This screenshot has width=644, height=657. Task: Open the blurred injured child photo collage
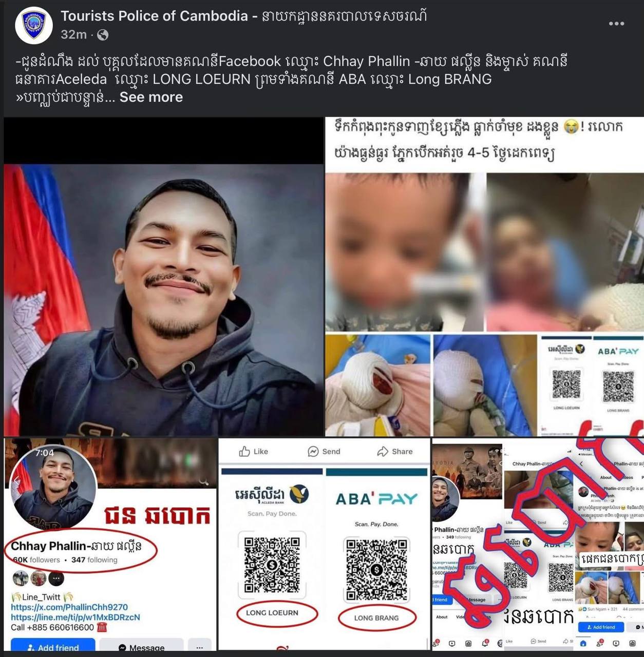click(485, 277)
